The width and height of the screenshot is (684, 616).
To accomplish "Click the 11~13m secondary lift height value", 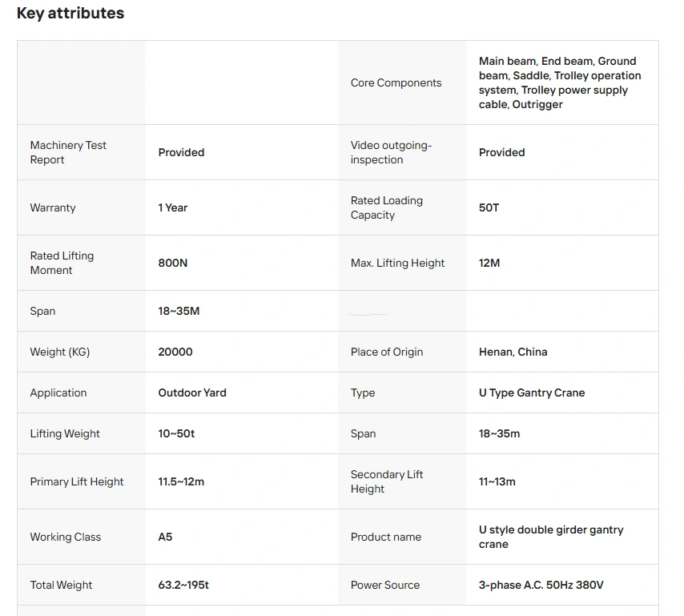I will tap(497, 481).
